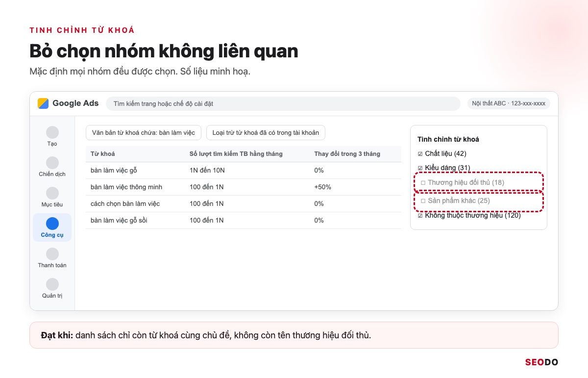Click the search field Tìm kiếm trang
The image size is (588, 378).
point(283,104)
